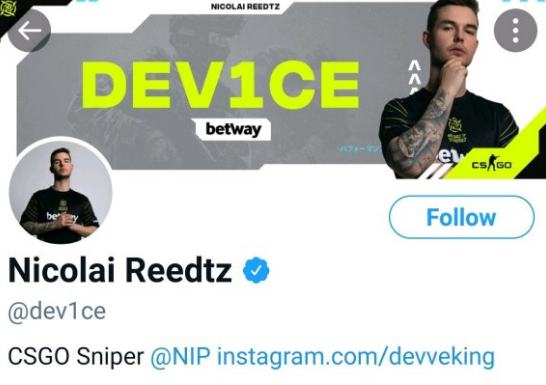
Task: Tap the back arrow icon
Action: (30, 31)
